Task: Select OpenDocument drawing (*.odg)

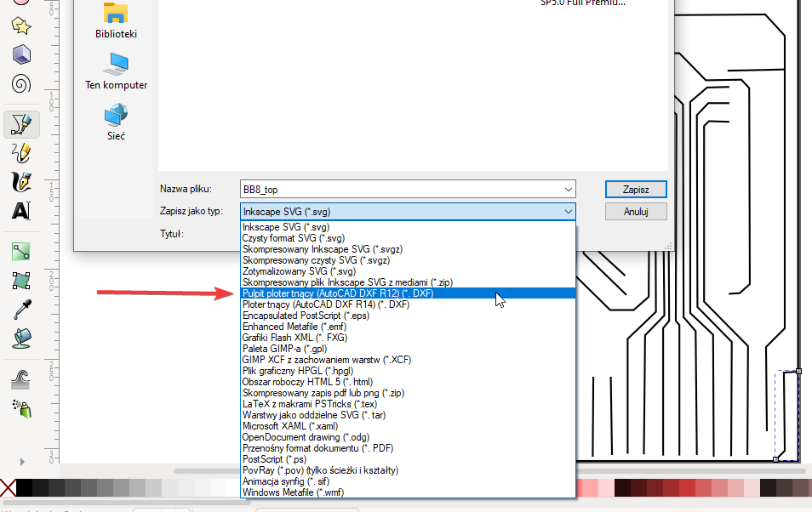Action: (x=408, y=437)
